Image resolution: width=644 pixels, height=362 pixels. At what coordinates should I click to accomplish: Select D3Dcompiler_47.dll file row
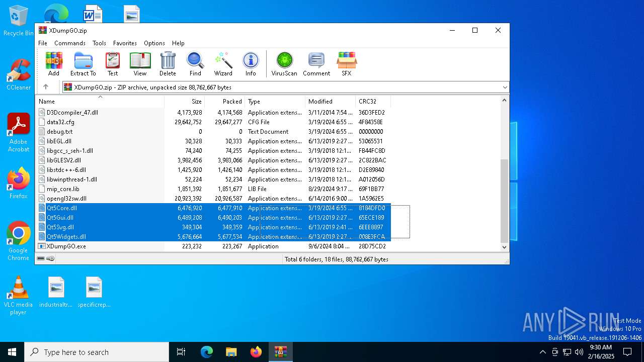pyautogui.click(x=213, y=113)
